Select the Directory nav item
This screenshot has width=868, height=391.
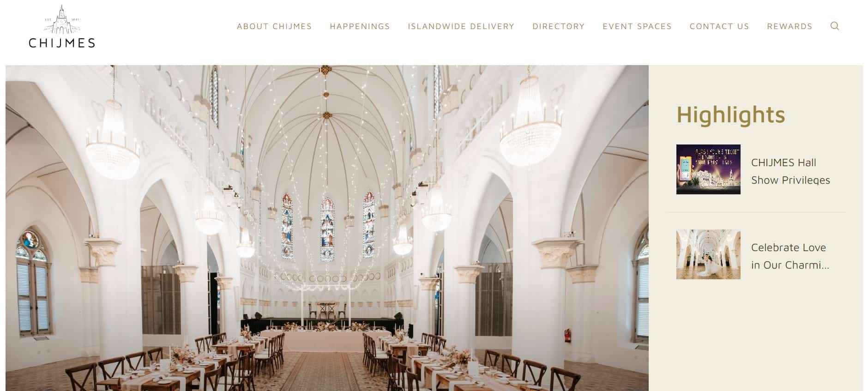[558, 26]
